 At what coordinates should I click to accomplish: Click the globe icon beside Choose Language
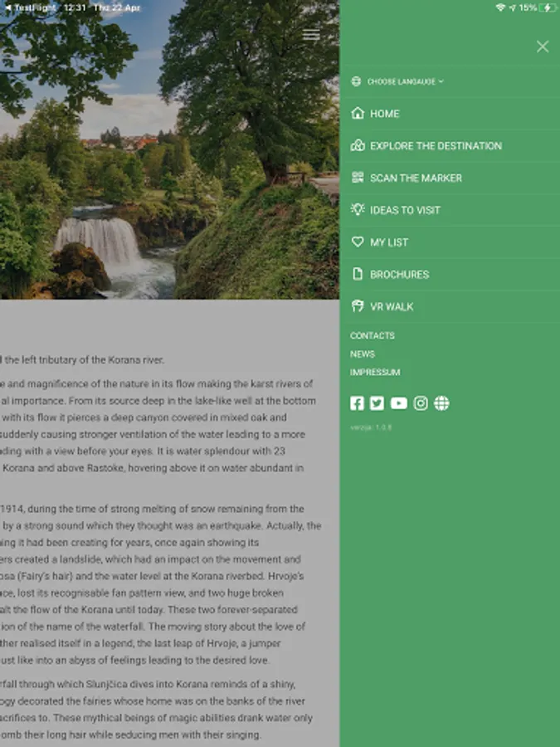point(356,81)
